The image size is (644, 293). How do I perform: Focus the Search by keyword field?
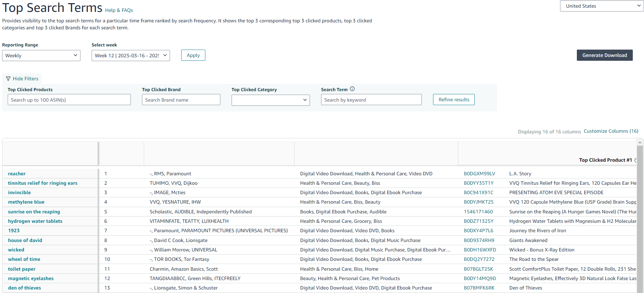coord(371,100)
